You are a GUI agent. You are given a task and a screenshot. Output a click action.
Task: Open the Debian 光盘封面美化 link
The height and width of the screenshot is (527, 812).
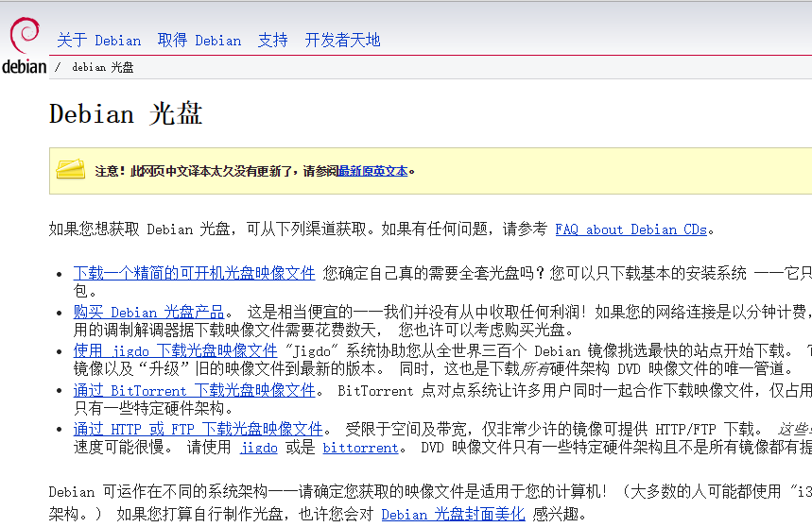point(453,515)
